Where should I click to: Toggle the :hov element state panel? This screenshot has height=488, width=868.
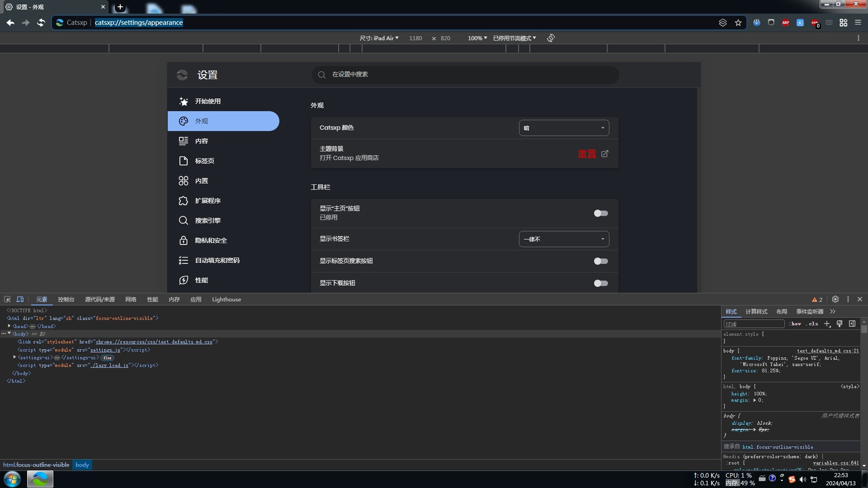795,324
